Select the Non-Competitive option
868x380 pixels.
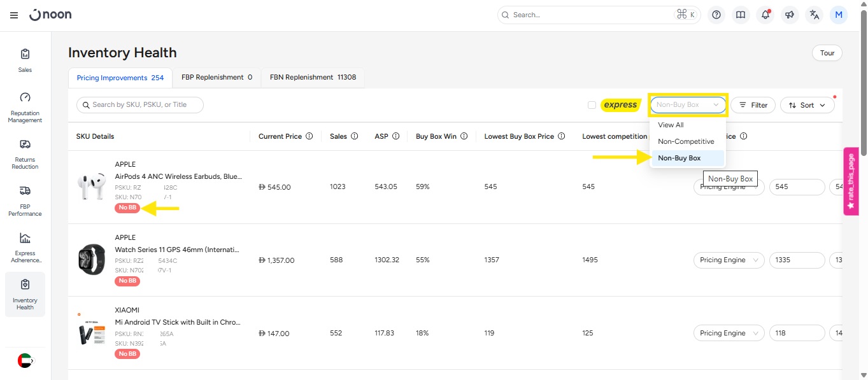[x=686, y=141]
